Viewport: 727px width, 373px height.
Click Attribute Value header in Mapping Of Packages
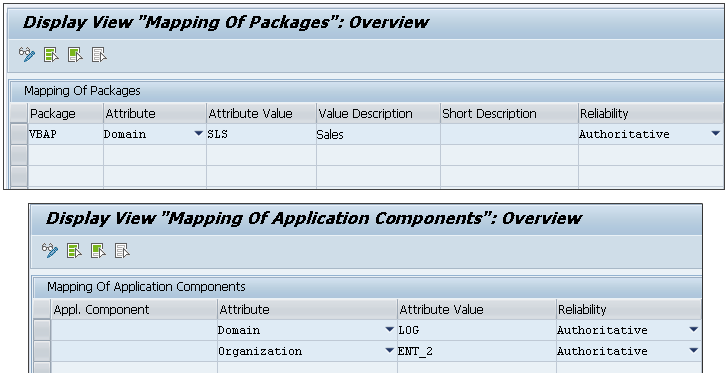(261, 114)
